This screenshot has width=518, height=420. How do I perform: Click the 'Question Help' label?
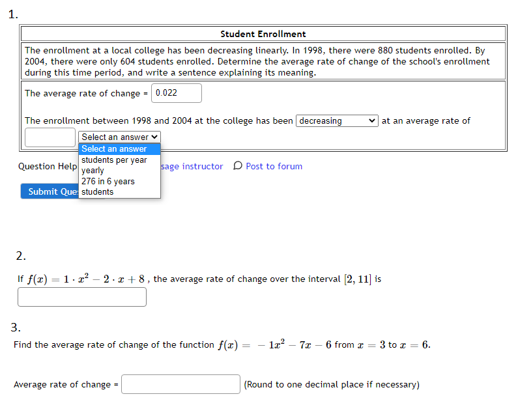[48, 167]
